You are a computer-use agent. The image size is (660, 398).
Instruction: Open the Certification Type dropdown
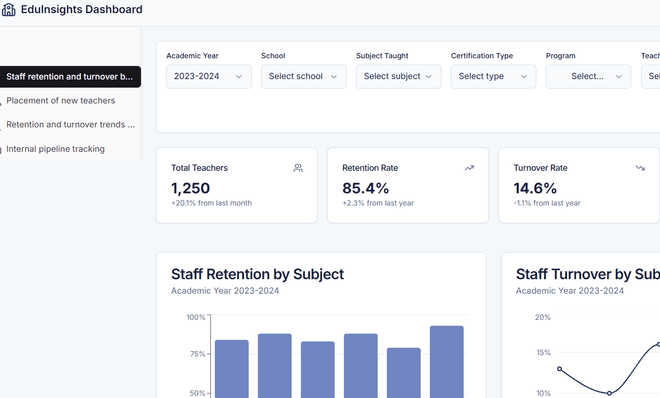[493, 76]
